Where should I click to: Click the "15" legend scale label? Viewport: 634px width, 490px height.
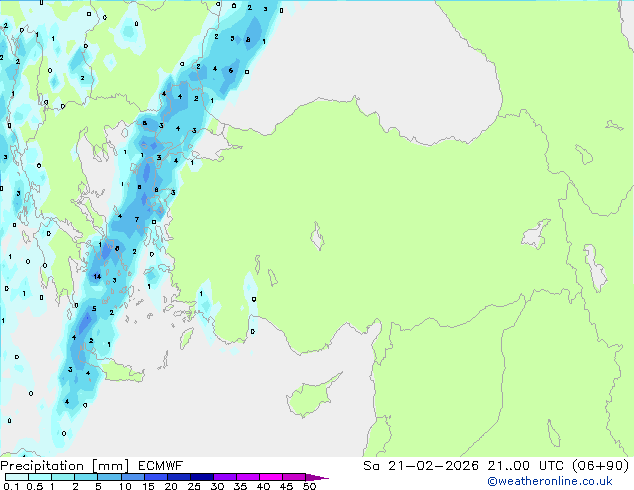click(x=148, y=486)
